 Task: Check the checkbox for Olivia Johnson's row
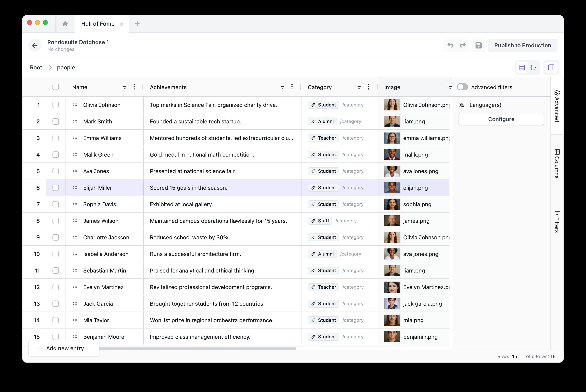(x=55, y=105)
